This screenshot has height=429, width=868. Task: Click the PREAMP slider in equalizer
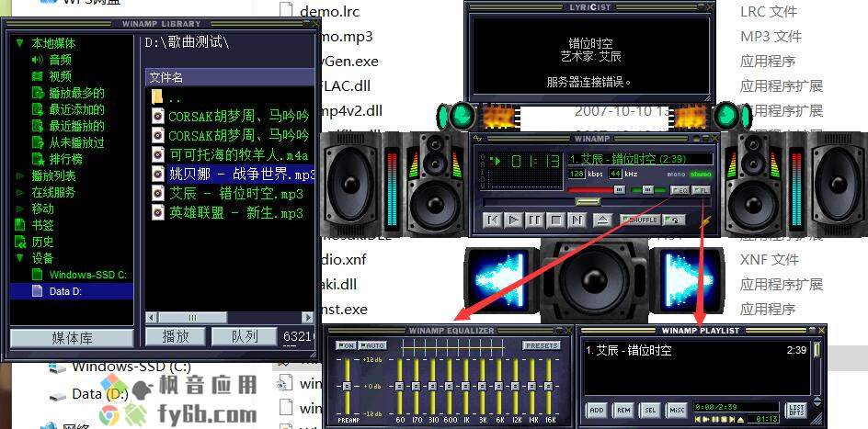[x=347, y=386]
